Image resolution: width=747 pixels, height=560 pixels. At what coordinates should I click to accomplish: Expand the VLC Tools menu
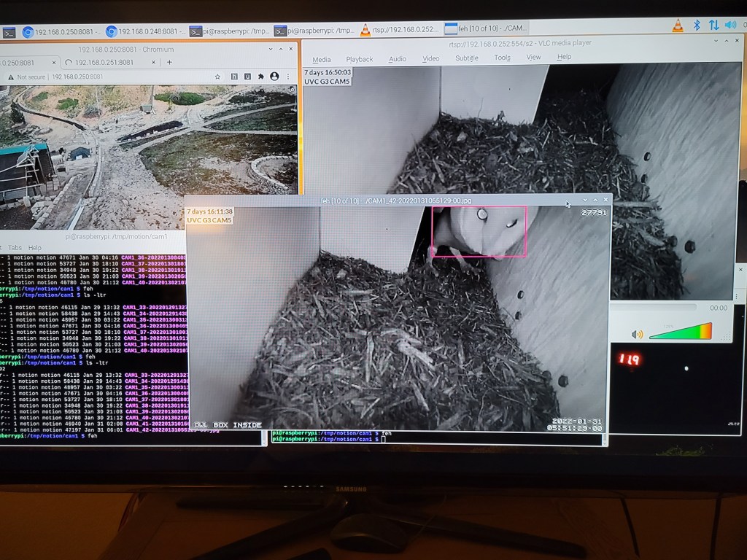pyautogui.click(x=502, y=58)
